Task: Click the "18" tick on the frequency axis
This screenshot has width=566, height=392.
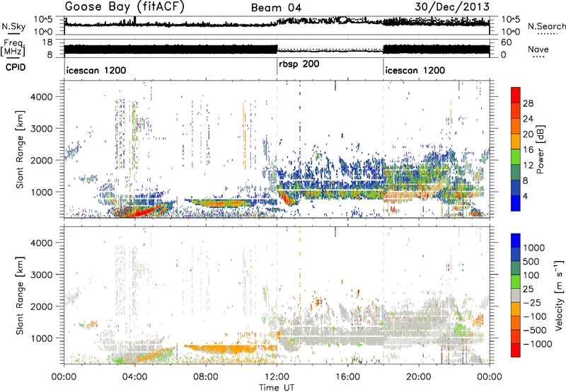Action: tap(47, 42)
